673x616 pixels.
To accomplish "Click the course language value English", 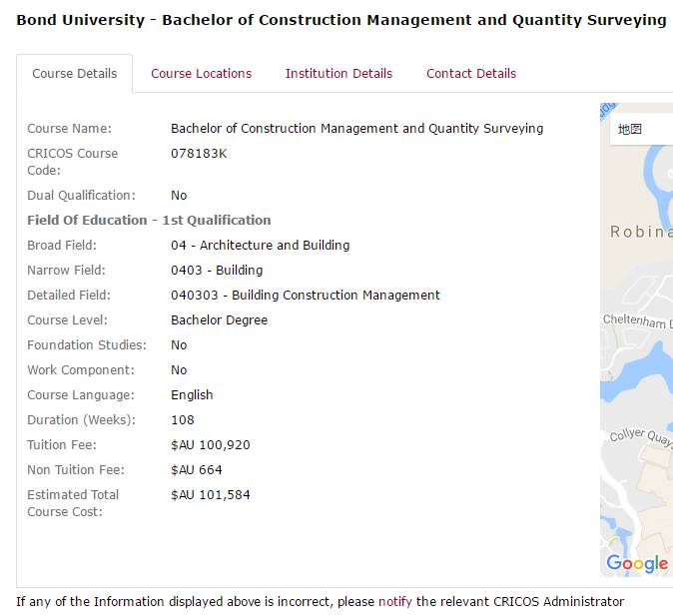I will pyautogui.click(x=192, y=395).
